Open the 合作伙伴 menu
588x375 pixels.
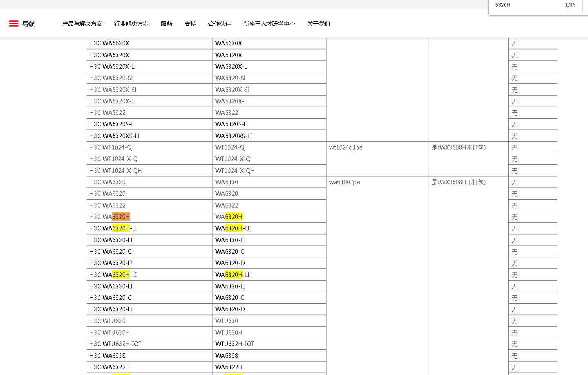[x=220, y=24]
